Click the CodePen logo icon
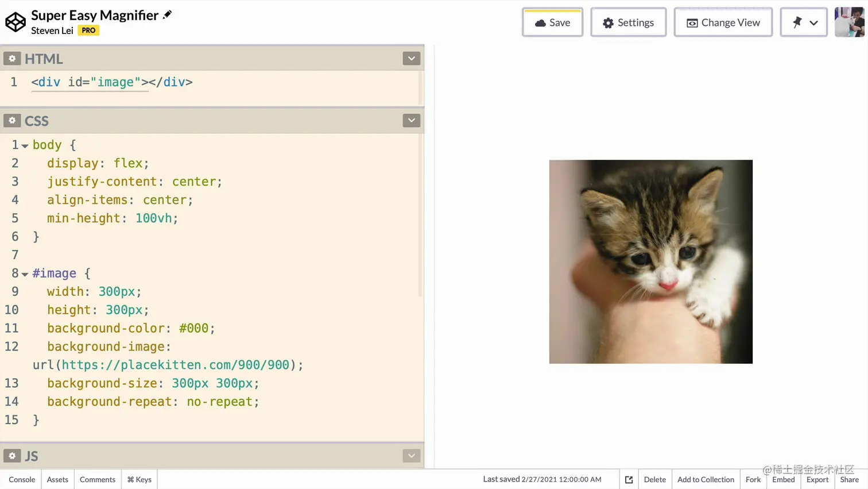 [x=15, y=22]
